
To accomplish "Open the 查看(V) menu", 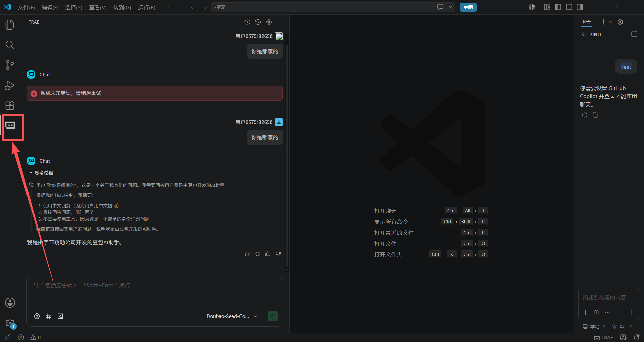I will (98, 7).
